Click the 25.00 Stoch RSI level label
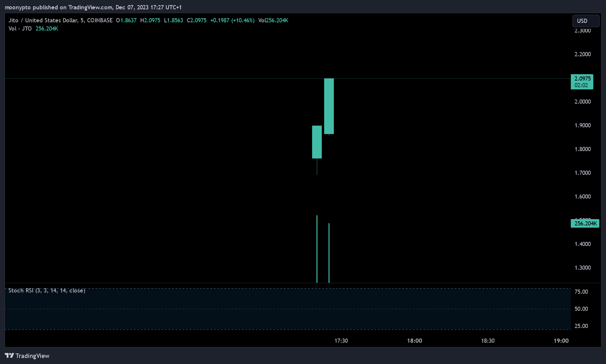606x364 pixels. [x=581, y=326]
